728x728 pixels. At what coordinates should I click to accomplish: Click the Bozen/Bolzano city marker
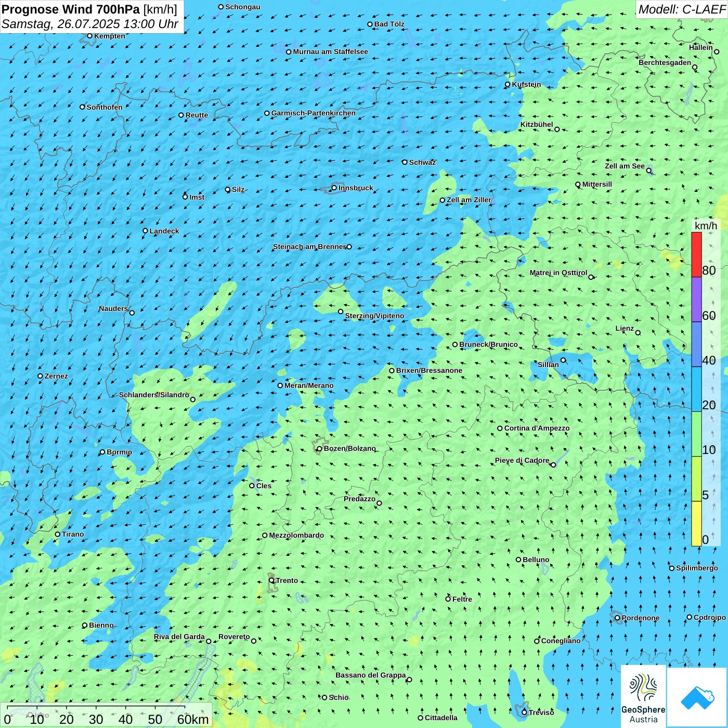(x=319, y=449)
